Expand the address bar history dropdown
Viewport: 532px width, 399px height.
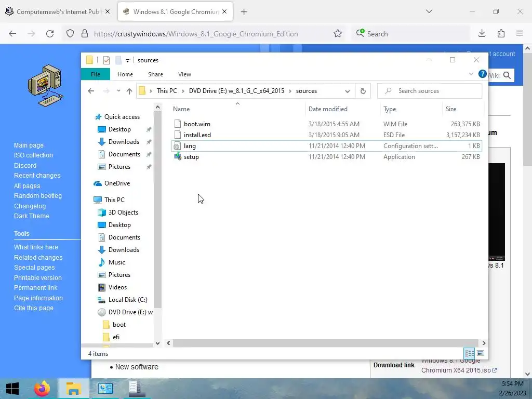coord(348,91)
